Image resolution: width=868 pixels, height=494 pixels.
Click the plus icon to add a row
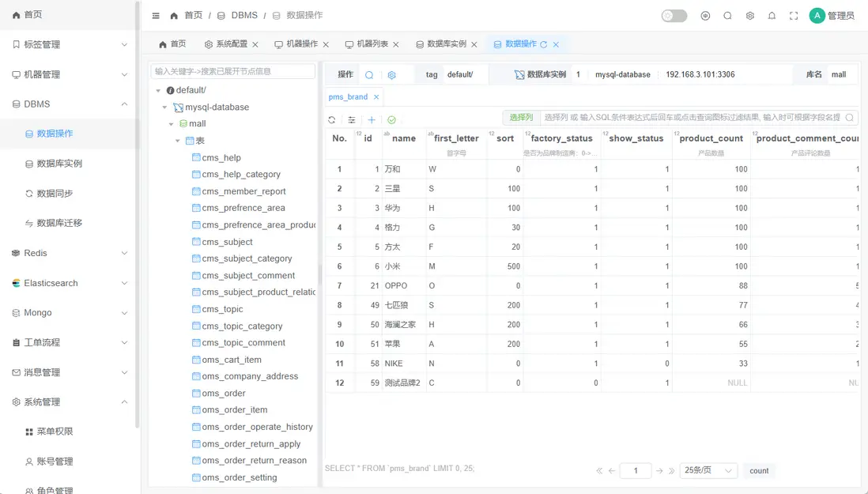[372, 120]
